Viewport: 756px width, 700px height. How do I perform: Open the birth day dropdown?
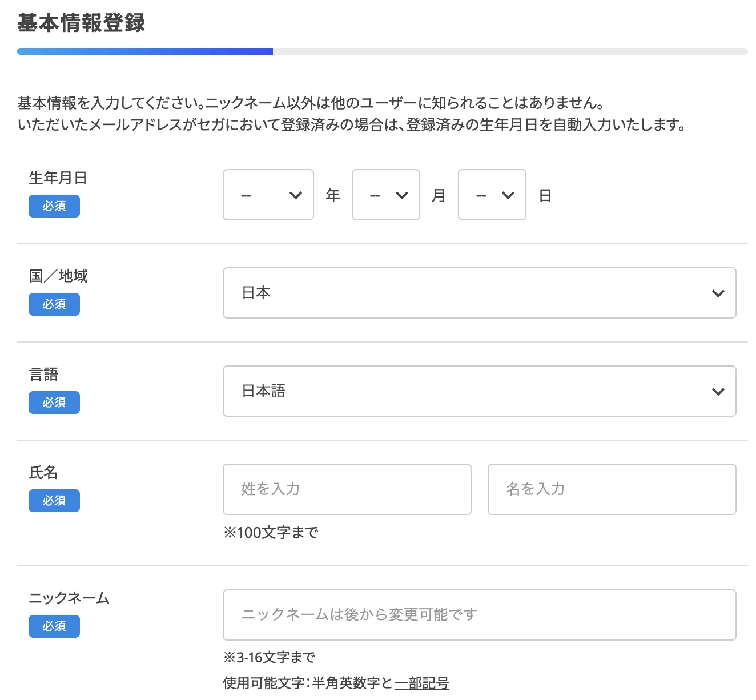pyautogui.click(x=492, y=195)
